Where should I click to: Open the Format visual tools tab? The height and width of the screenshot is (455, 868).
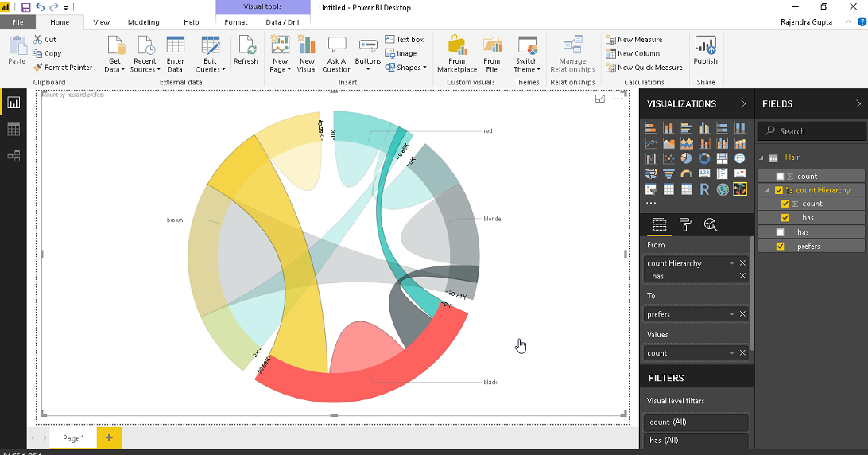236,22
